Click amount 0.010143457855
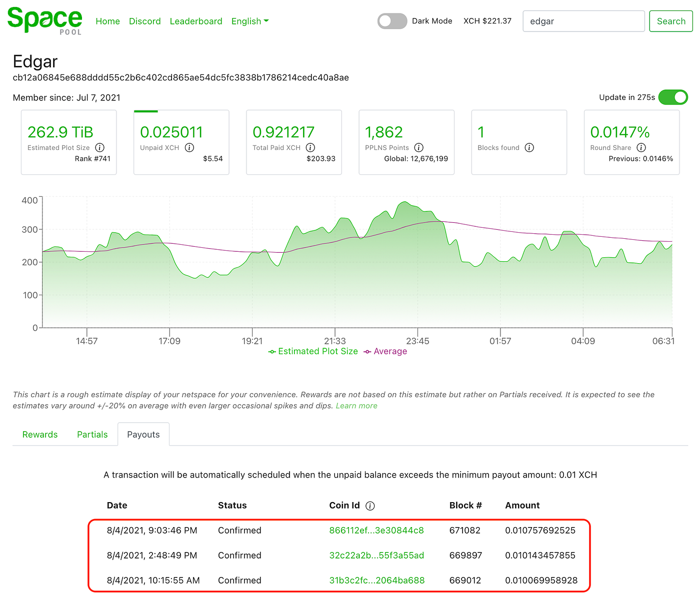Image resolution: width=700 pixels, height=600 pixels. [x=540, y=555]
